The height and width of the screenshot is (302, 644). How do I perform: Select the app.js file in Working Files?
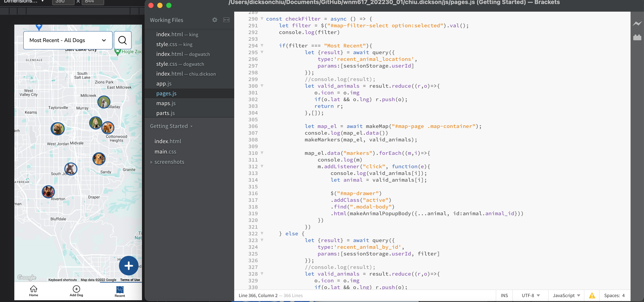(164, 83)
